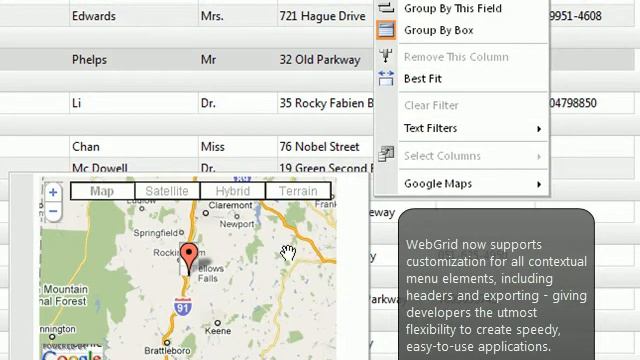Expand Text Filters submenu arrow

coord(539,129)
